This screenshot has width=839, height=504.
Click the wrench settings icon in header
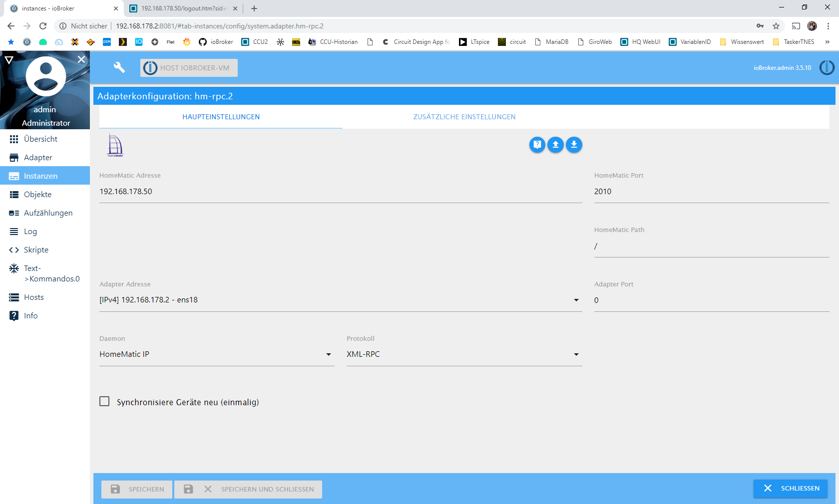[x=119, y=67]
